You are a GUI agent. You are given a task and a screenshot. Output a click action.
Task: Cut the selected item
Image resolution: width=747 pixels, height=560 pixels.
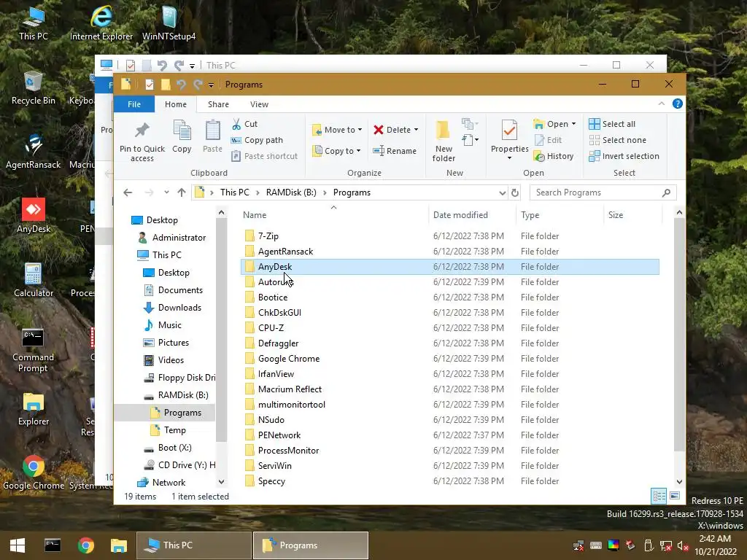pos(244,124)
